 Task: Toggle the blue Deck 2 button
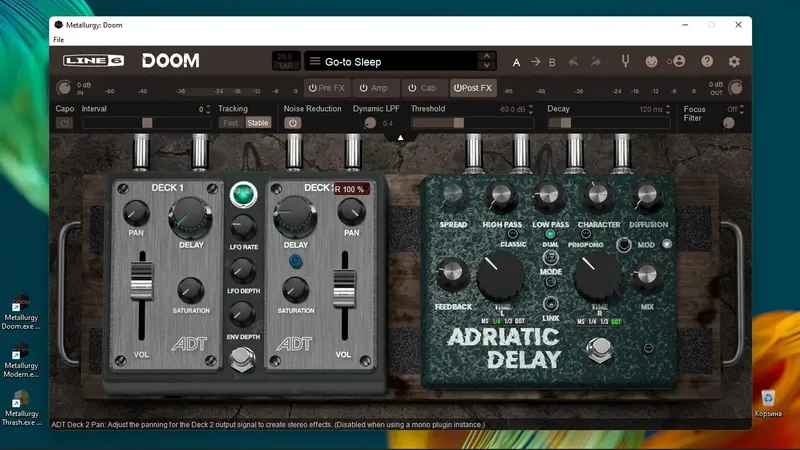click(x=295, y=261)
